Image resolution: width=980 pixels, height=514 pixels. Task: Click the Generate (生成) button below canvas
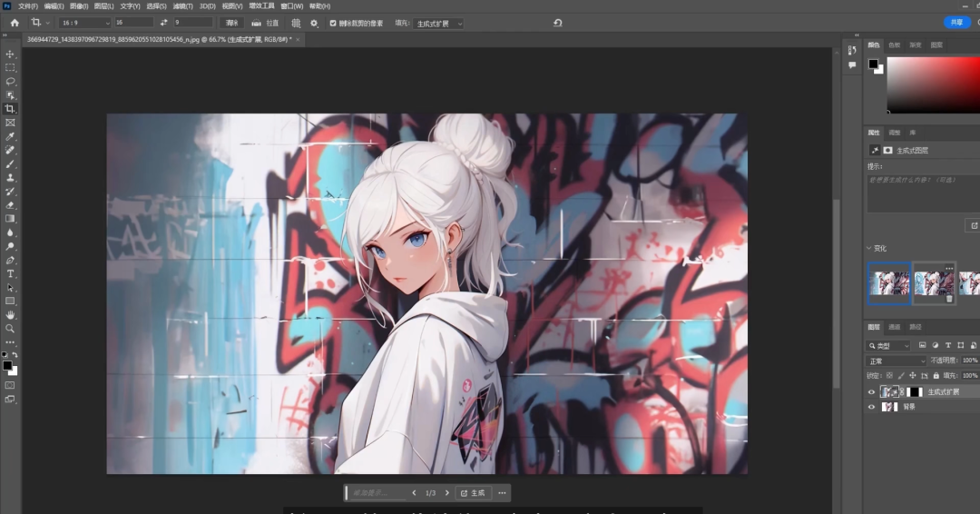(473, 493)
